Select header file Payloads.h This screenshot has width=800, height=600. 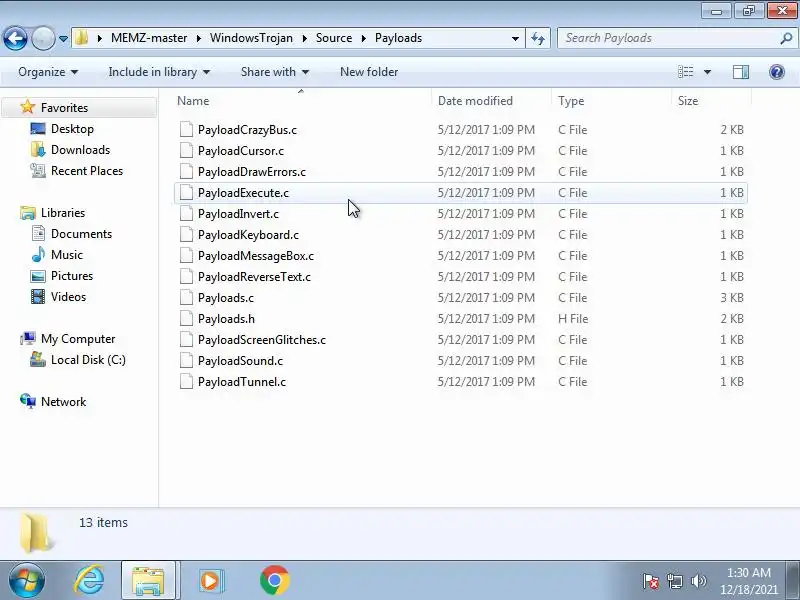click(461, 318)
